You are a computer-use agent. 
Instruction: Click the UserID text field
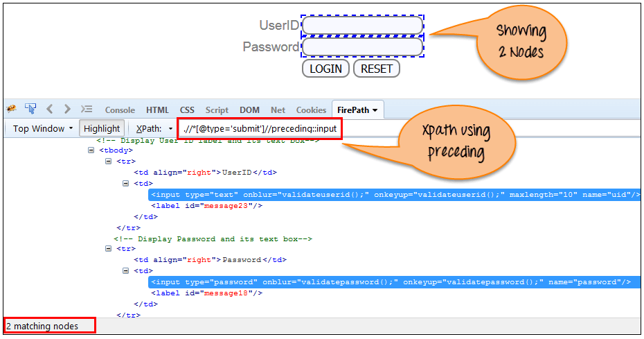click(x=363, y=26)
